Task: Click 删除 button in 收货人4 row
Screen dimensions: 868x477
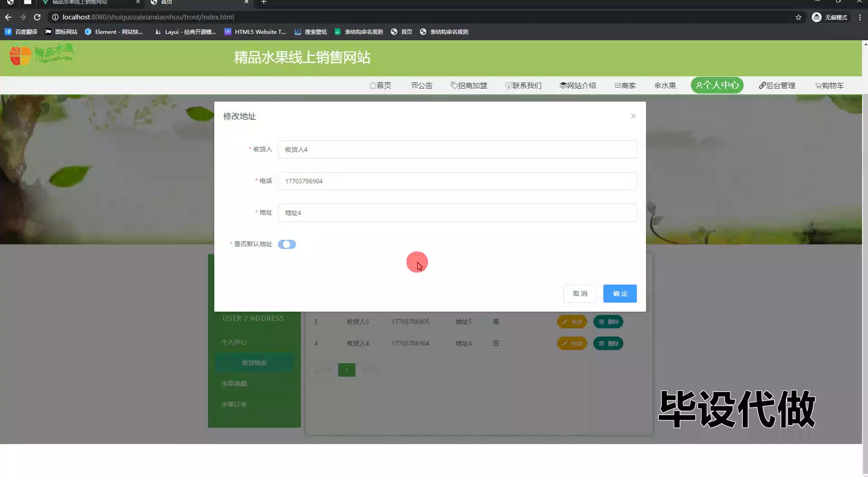Action: click(608, 343)
